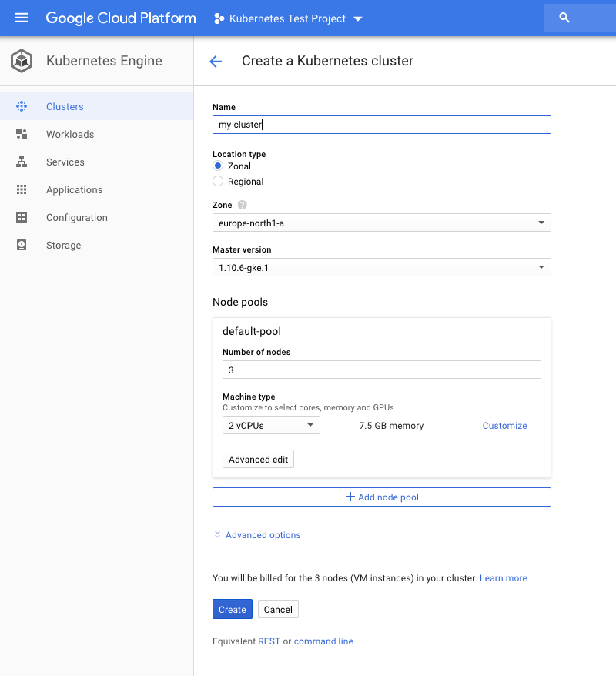Image resolution: width=616 pixels, height=676 pixels.
Task: Click the Zone help question mark
Action: [x=243, y=206]
